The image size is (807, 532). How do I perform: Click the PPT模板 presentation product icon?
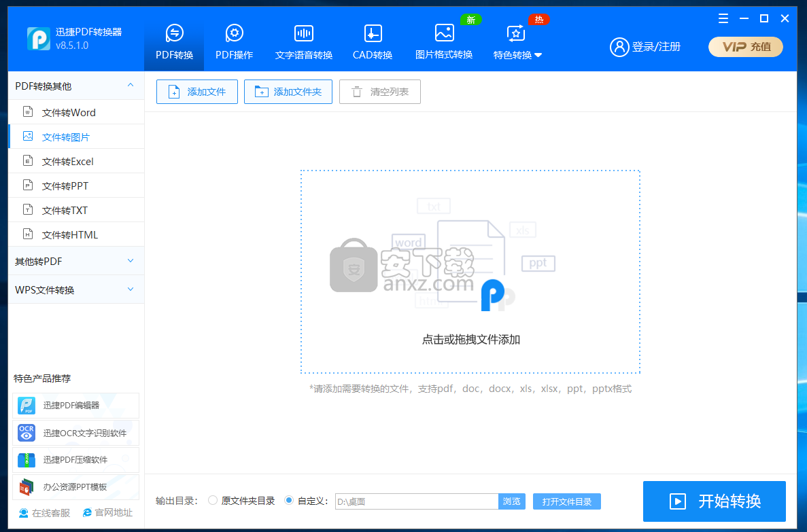(x=27, y=486)
